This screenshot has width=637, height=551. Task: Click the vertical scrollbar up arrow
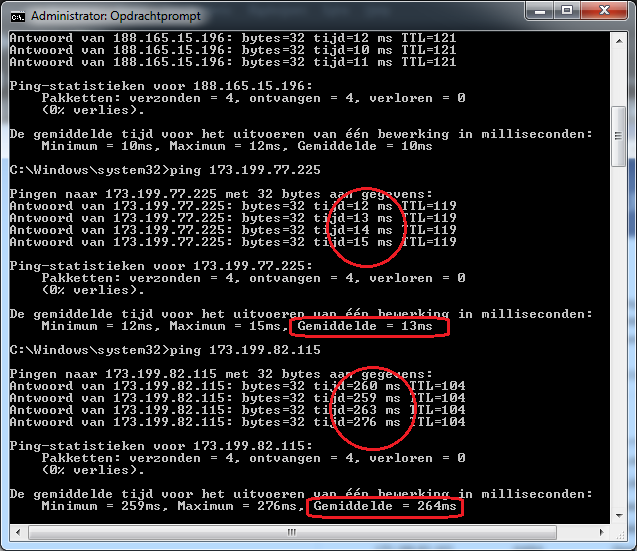click(619, 41)
